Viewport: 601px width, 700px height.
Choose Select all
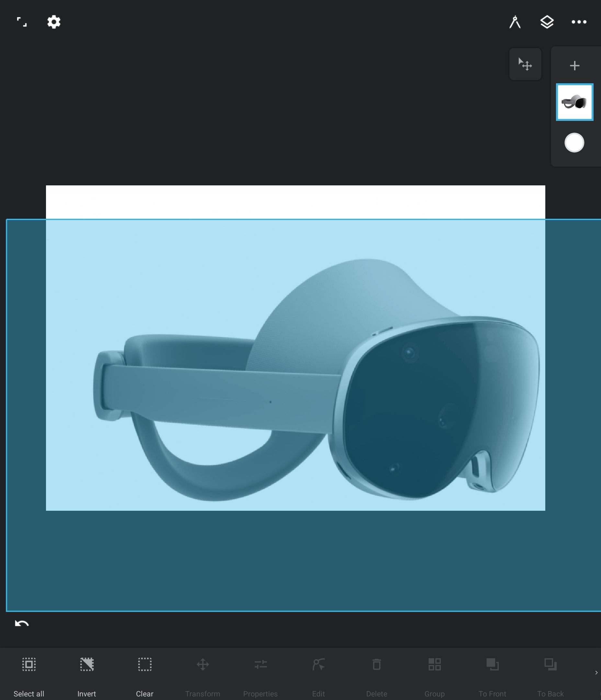coord(29,677)
